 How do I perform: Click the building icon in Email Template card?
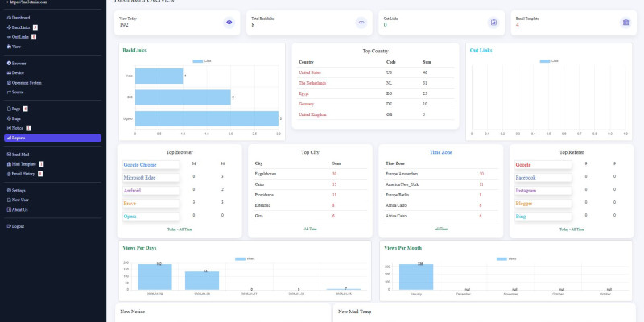pyautogui.click(x=625, y=23)
